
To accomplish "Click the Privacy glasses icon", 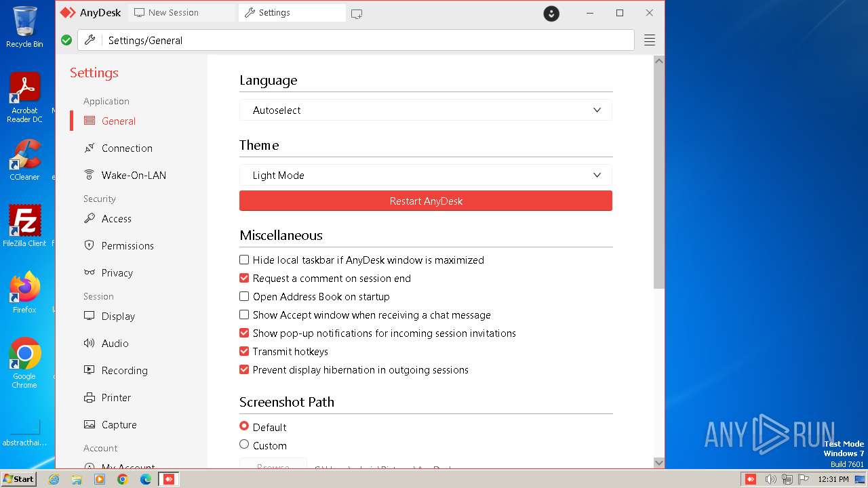I will [89, 273].
